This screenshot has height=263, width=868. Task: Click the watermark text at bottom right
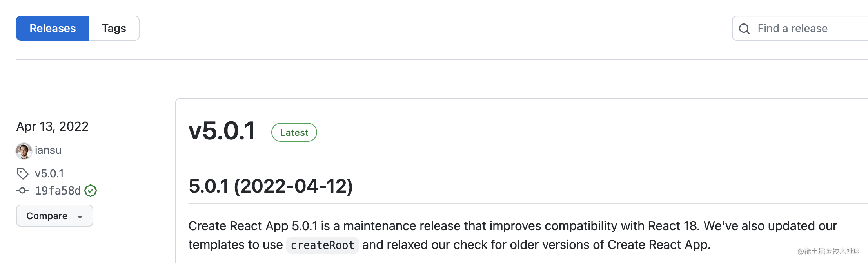[x=828, y=251]
